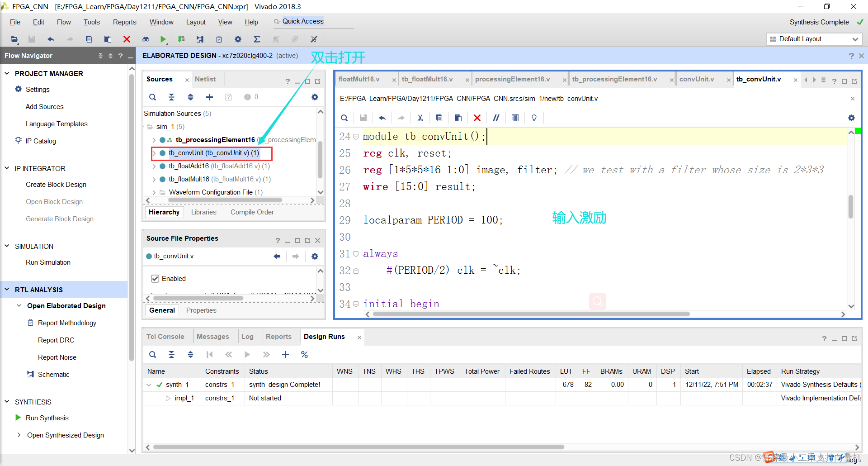Image resolution: width=868 pixels, height=466 pixels.
Task: Click launch runs play icon in Design Runs
Action: pos(247,354)
